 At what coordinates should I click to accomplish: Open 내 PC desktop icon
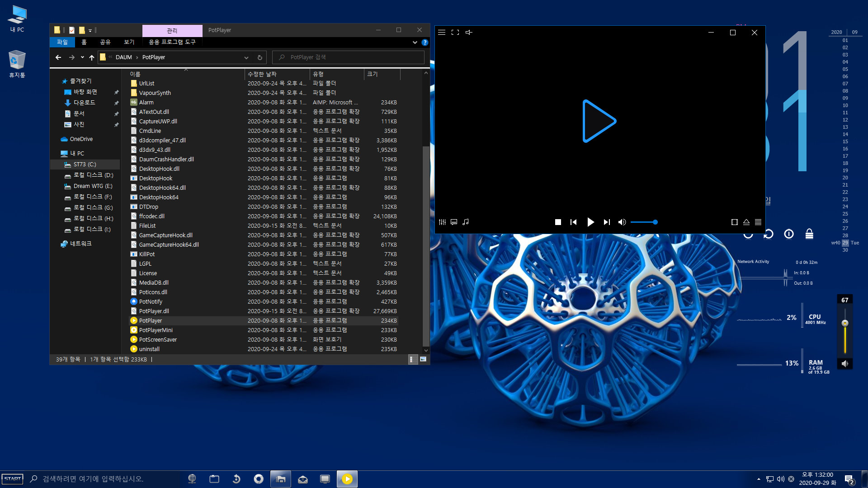[x=17, y=19]
